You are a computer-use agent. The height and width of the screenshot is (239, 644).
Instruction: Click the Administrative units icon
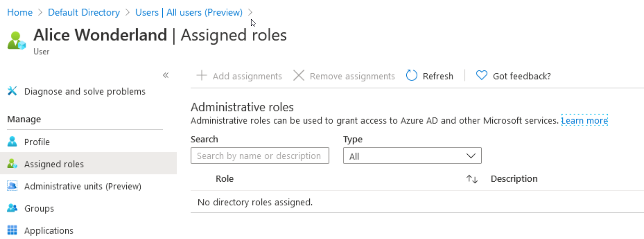point(12,186)
